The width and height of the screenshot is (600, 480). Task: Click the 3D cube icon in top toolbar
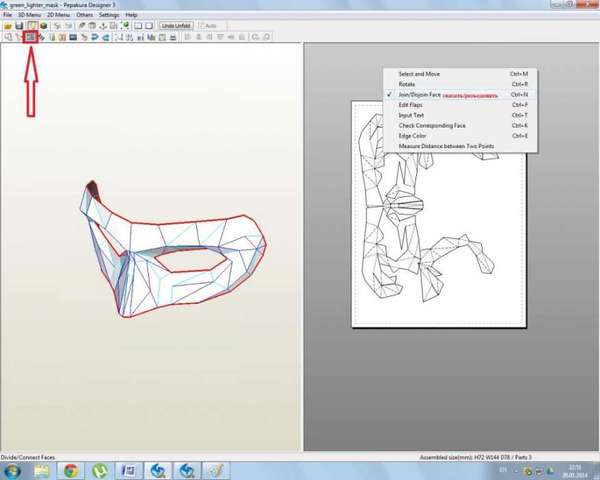44,26
